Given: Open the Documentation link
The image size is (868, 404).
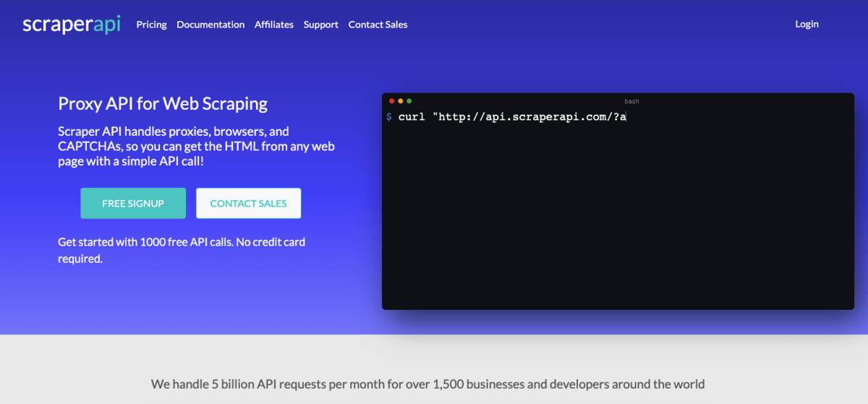Looking at the screenshot, I should pyautogui.click(x=210, y=25).
